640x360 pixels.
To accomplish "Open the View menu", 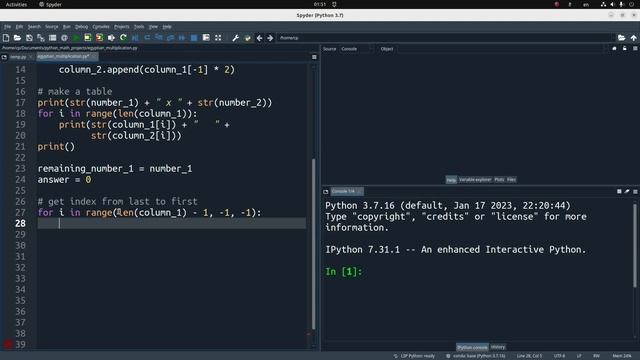I will point(153,27).
